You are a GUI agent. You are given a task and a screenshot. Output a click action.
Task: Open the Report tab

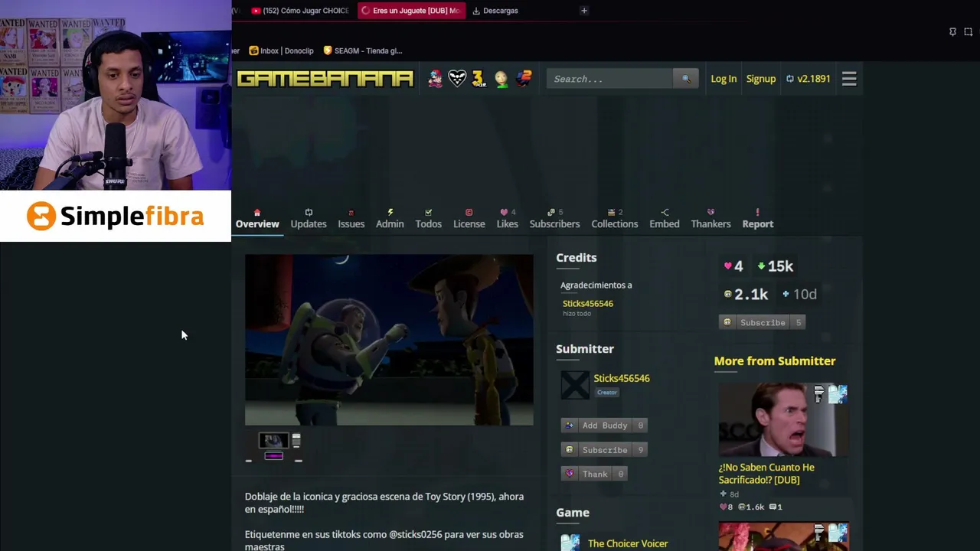click(x=758, y=219)
